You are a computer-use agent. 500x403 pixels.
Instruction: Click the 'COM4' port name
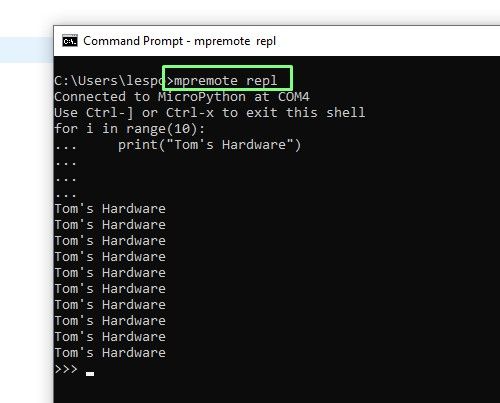coord(294,97)
